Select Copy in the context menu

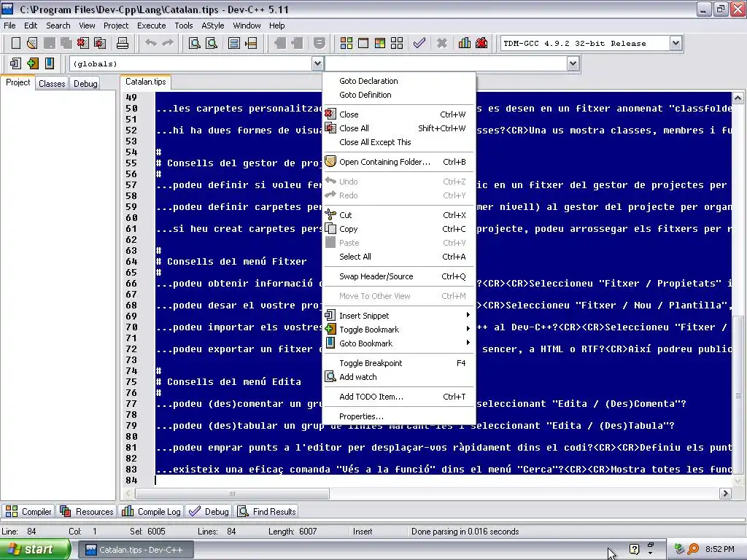399,229
